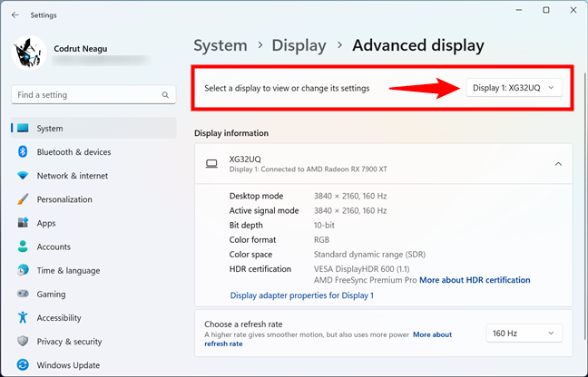The width and height of the screenshot is (588, 377).
Task: Click the RGB color format value
Action: pos(321,239)
